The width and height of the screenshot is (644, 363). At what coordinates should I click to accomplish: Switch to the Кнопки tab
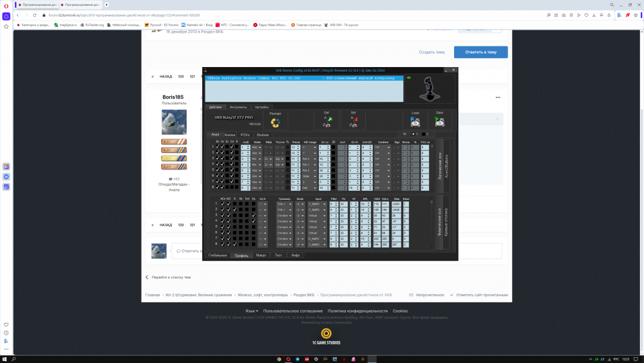(x=230, y=135)
